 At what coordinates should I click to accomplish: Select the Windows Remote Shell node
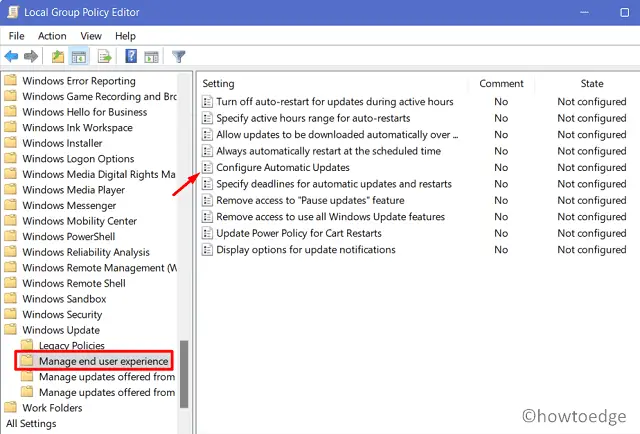point(74,283)
